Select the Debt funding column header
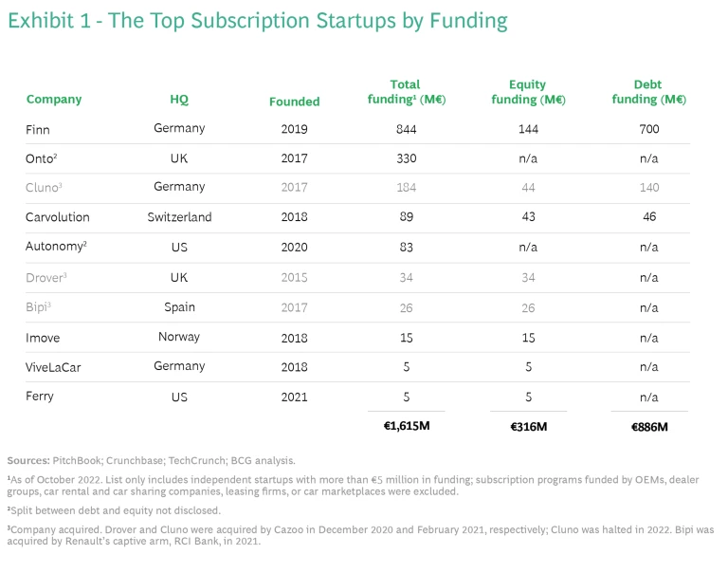Image resolution: width=728 pixels, height=573 pixels. coord(649,92)
